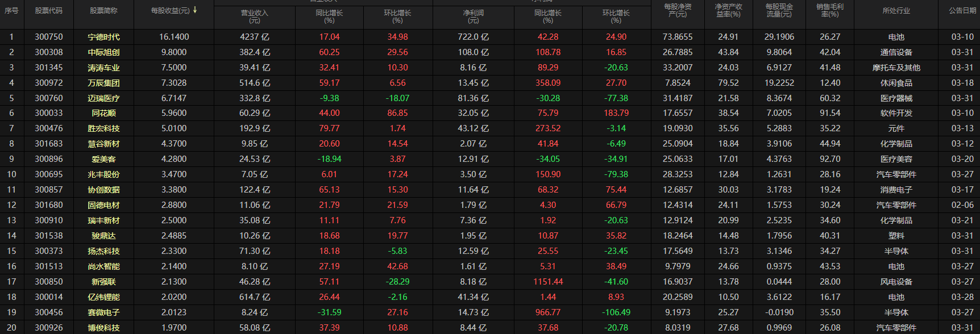
Task: Open stock 中际旭创
Action: tap(103, 52)
